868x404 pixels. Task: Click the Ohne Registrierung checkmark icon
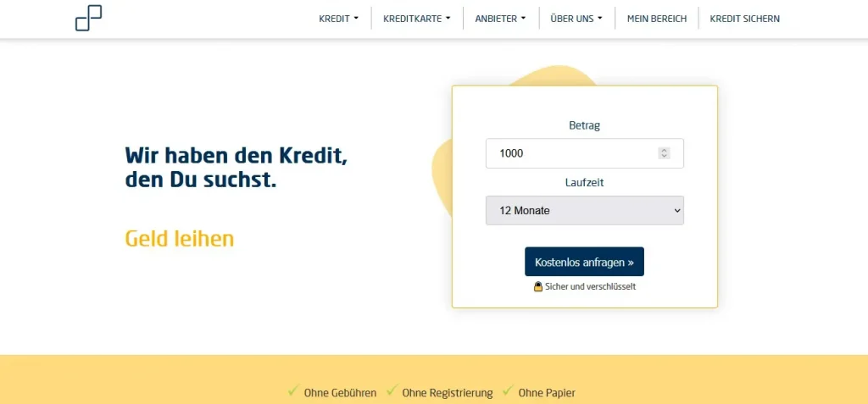coord(392,391)
